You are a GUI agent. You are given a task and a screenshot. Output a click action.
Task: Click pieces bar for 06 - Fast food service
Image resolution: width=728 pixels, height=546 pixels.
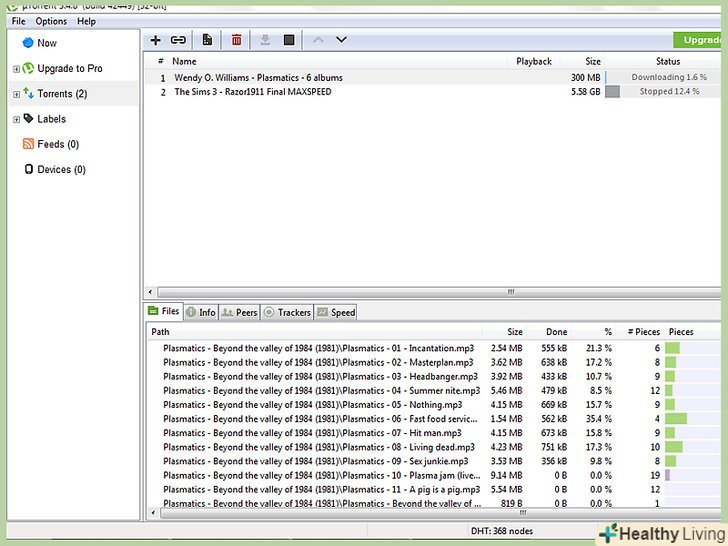point(692,419)
